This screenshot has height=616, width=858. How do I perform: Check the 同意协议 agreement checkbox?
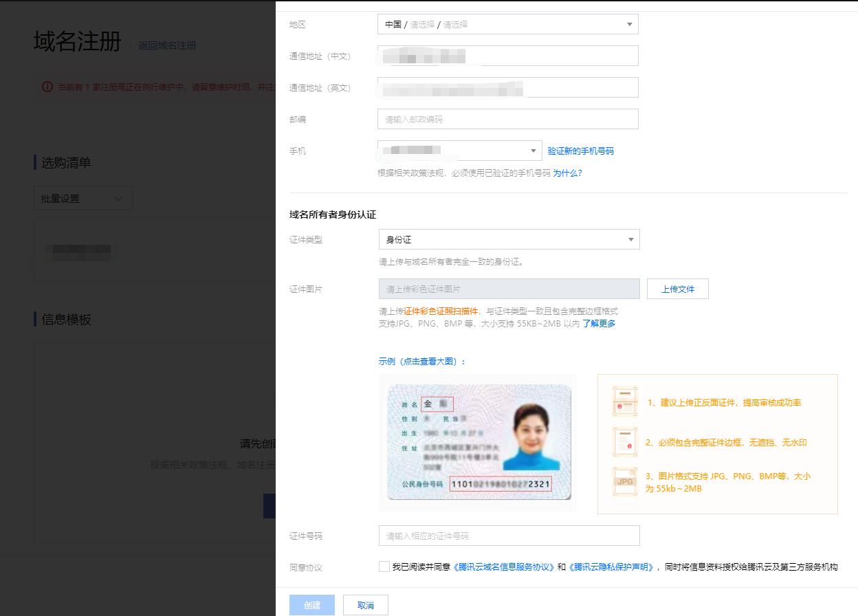(x=385, y=566)
